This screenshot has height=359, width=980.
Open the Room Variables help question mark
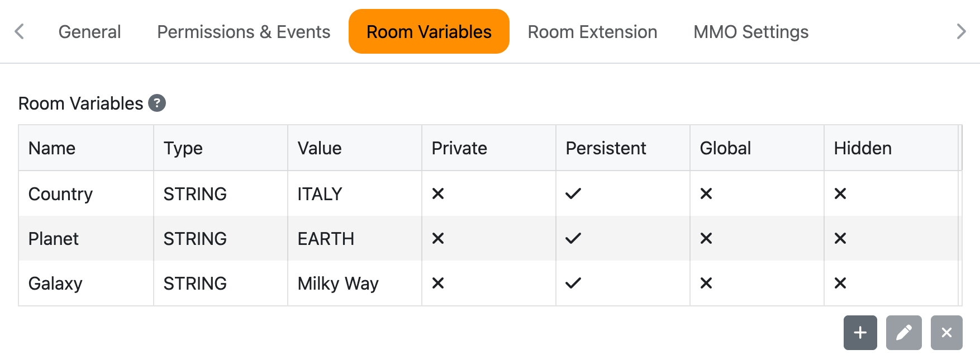(x=158, y=103)
